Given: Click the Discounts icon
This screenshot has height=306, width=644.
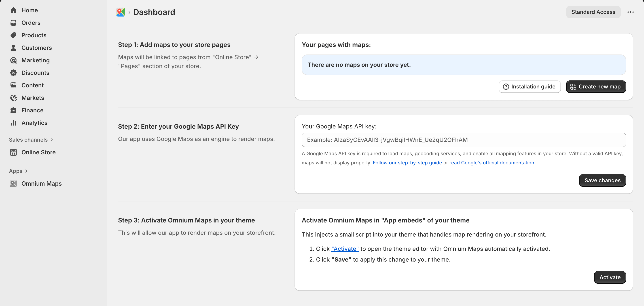Looking at the screenshot, I should click(14, 73).
